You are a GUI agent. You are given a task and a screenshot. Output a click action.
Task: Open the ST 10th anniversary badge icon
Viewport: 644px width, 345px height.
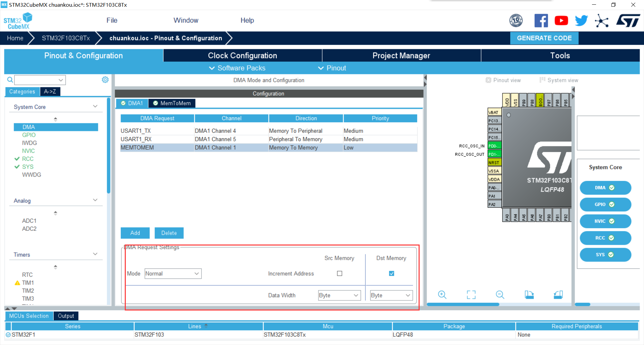point(516,20)
